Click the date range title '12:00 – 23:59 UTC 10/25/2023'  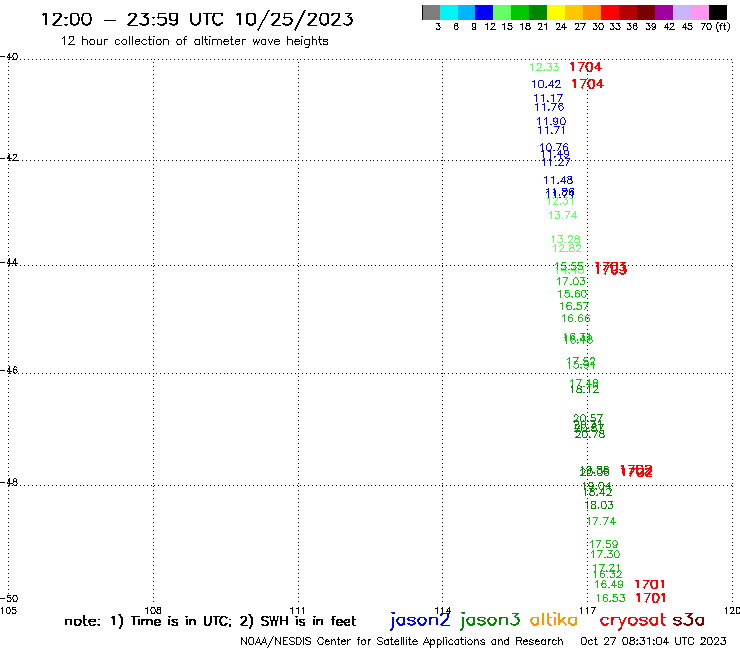[x=197, y=19]
